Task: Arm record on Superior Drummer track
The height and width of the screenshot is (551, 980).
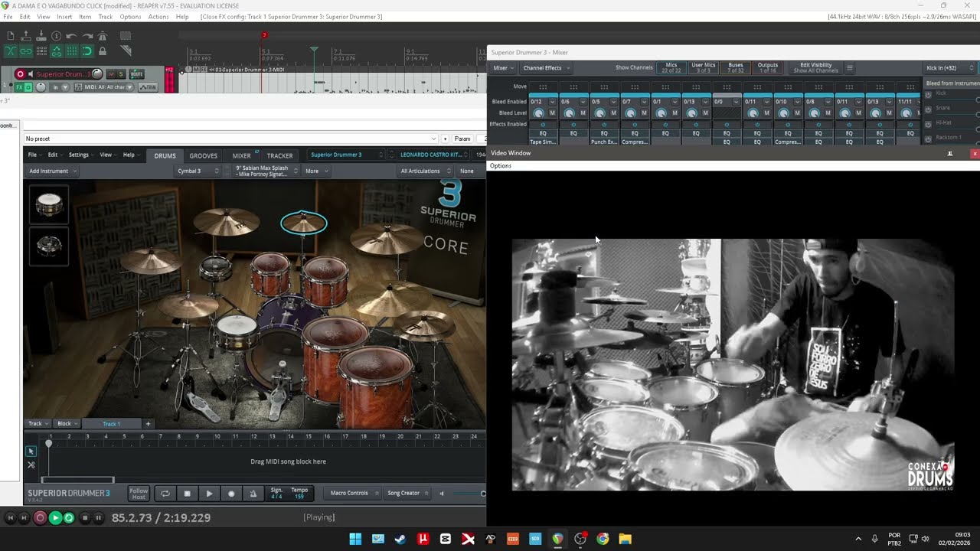Action: click(x=21, y=74)
